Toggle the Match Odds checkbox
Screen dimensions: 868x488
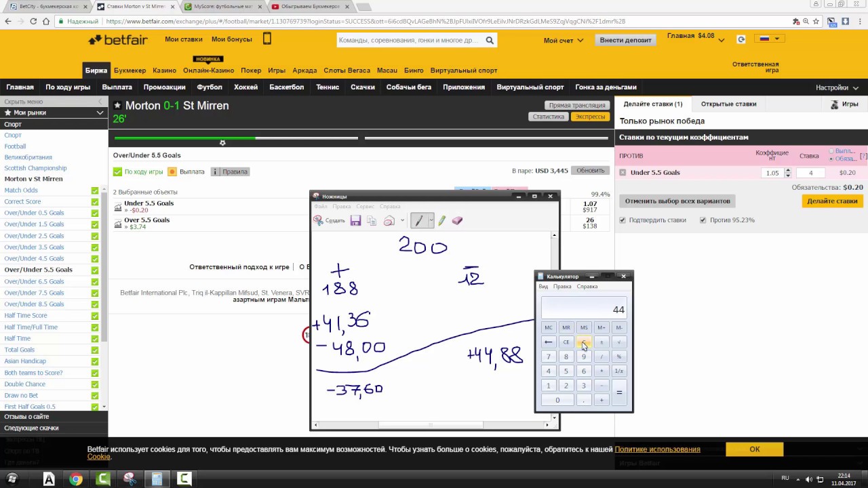point(95,190)
